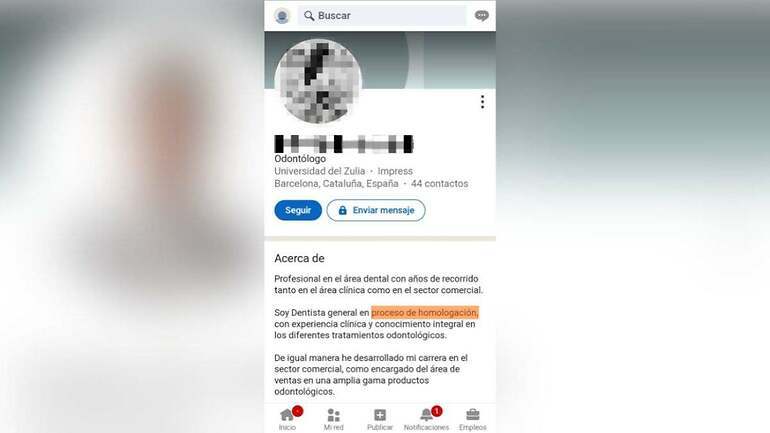Click the search magnifier icon
Image resolution: width=770 pixels, height=433 pixels.
click(x=309, y=16)
